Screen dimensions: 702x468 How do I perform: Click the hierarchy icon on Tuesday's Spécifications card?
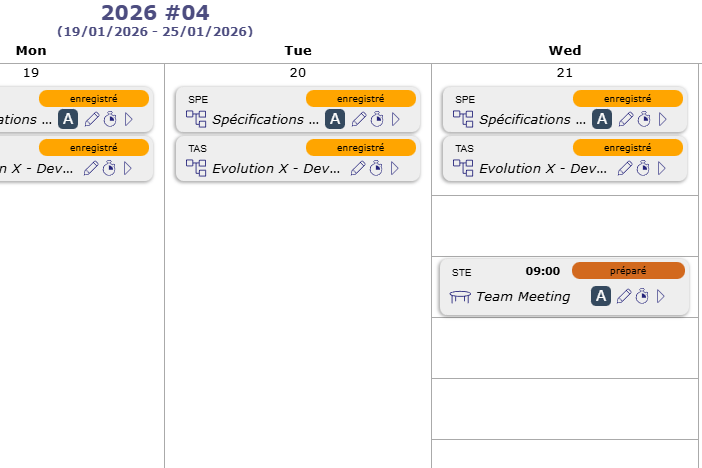(x=196, y=119)
